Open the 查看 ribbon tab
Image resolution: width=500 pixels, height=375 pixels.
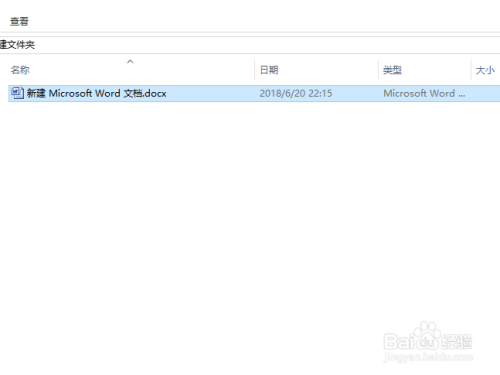[x=19, y=22]
